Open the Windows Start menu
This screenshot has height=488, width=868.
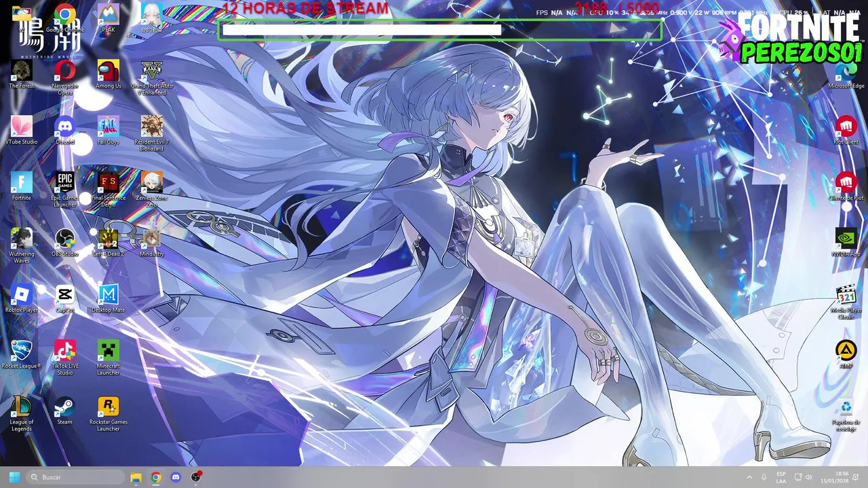(x=14, y=477)
